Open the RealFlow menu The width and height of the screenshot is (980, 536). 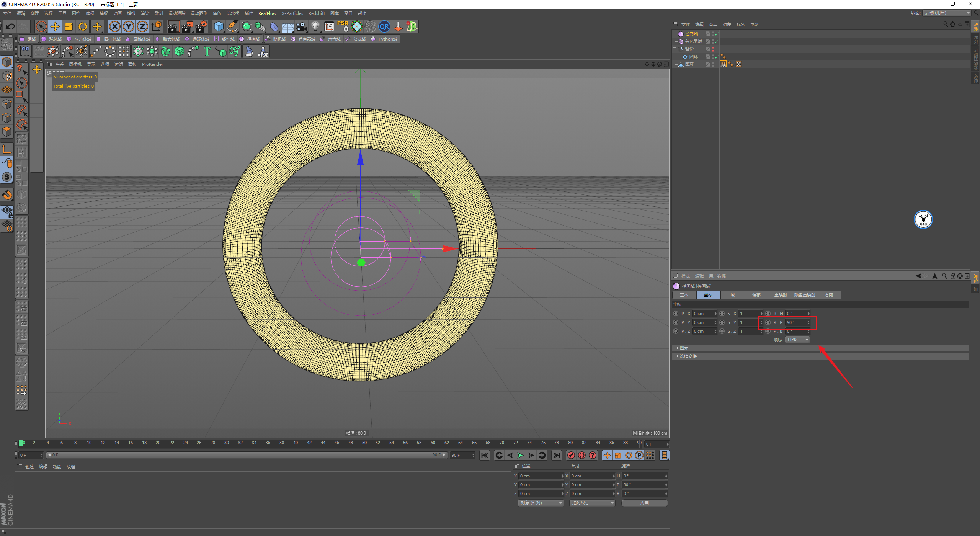[x=267, y=13]
